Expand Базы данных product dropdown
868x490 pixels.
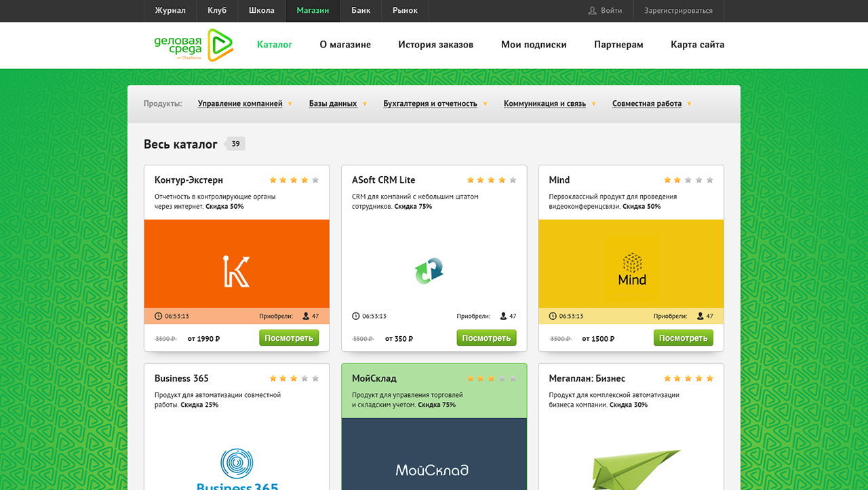point(338,104)
